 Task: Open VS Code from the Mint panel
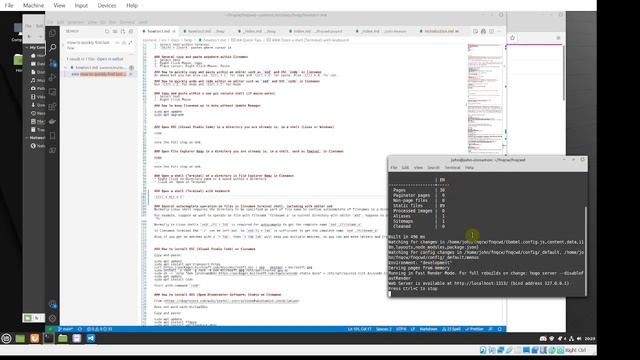tap(91, 338)
